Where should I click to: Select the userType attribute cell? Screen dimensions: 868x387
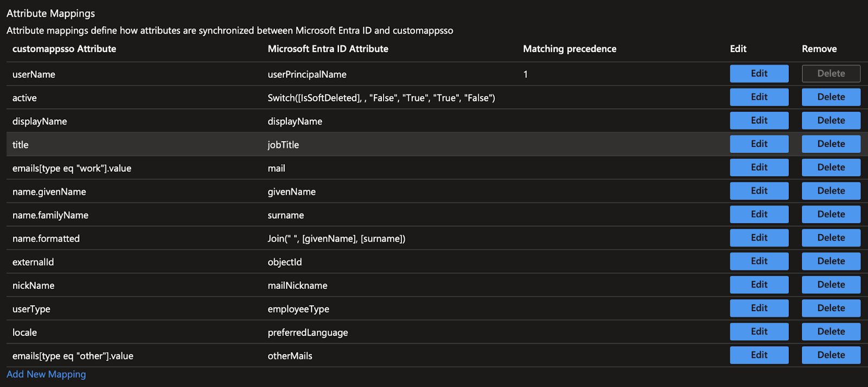pos(31,309)
